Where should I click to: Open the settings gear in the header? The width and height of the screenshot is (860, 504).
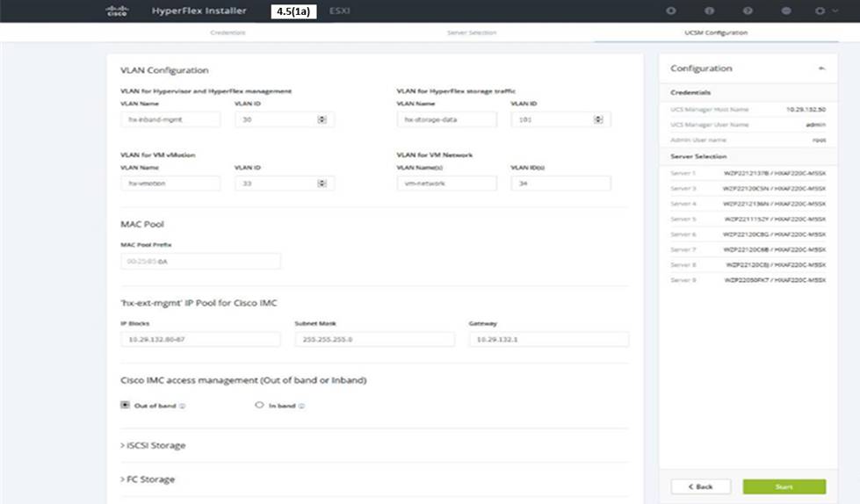[820, 11]
